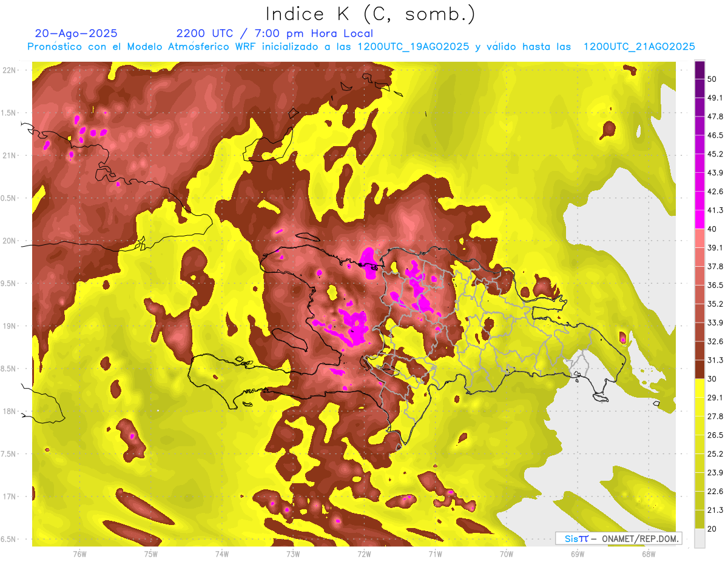Click the colorbar value "49.1"
Image resolution: width=728 pixels, height=562 pixels.
click(715, 98)
